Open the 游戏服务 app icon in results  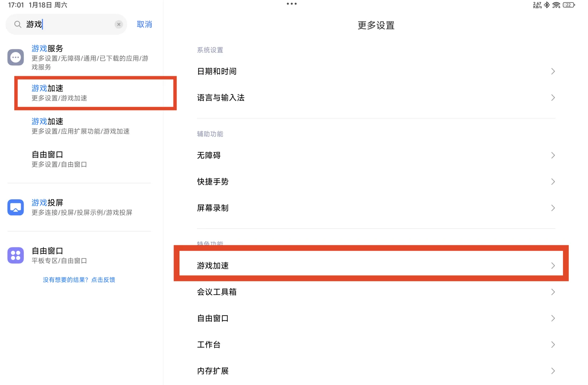[x=15, y=57]
